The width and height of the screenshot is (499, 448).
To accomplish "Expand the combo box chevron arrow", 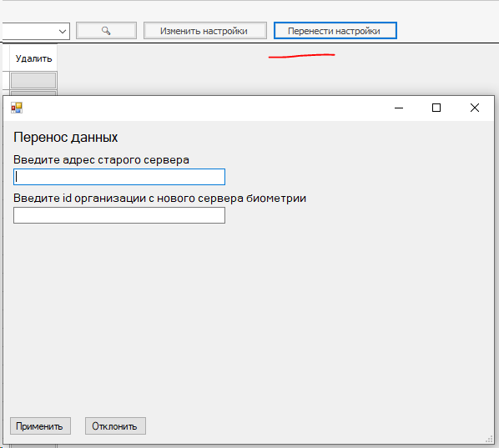I will tap(63, 31).
